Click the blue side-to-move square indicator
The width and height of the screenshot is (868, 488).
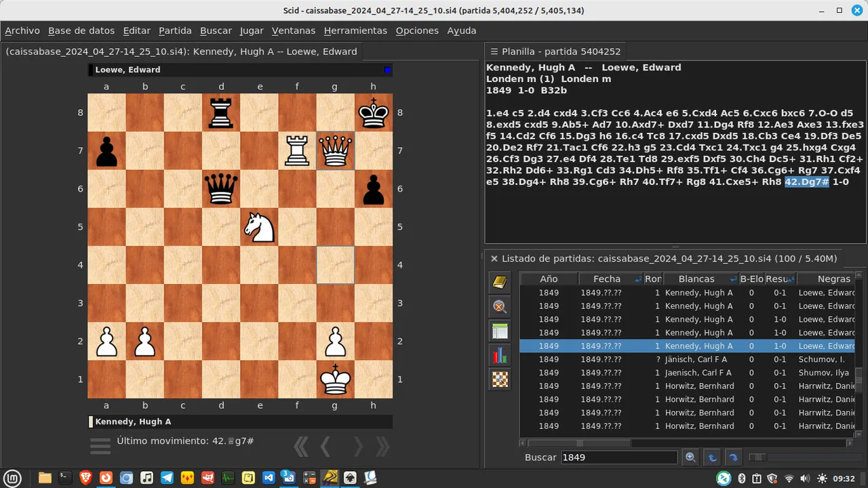coord(387,70)
